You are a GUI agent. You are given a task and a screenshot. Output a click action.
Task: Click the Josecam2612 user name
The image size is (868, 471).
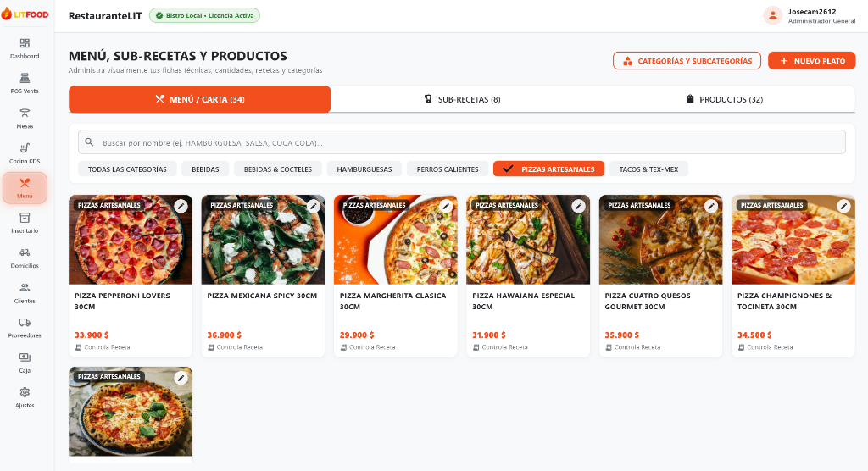(x=811, y=12)
